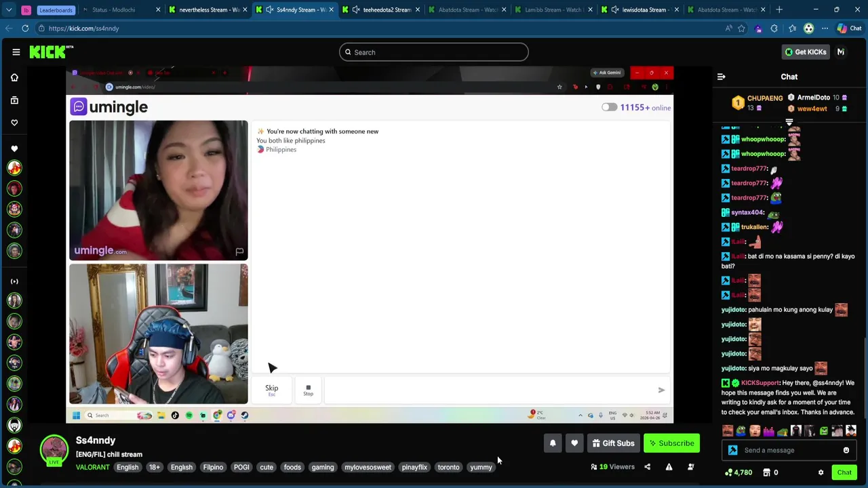Click syntax404 username in chat
Screen dimensions: 868x488
(748, 212)
